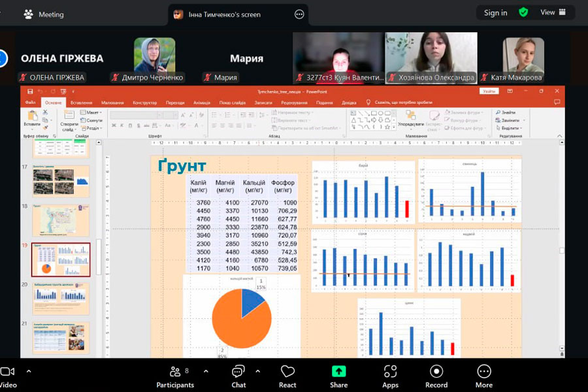Open the Apps menu in Zoom

coord(390,376)
